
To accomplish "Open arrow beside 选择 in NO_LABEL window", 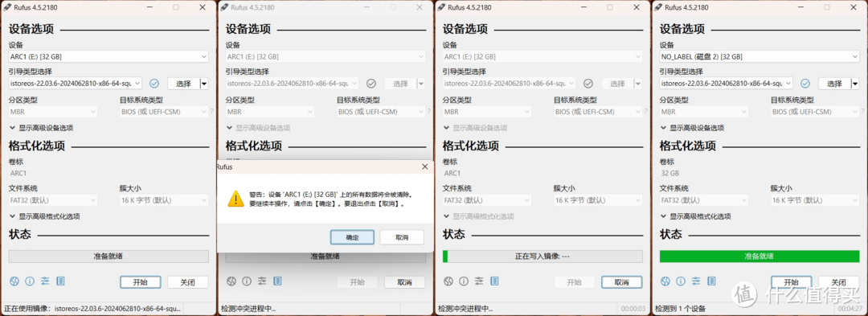I will coord(854,84).
